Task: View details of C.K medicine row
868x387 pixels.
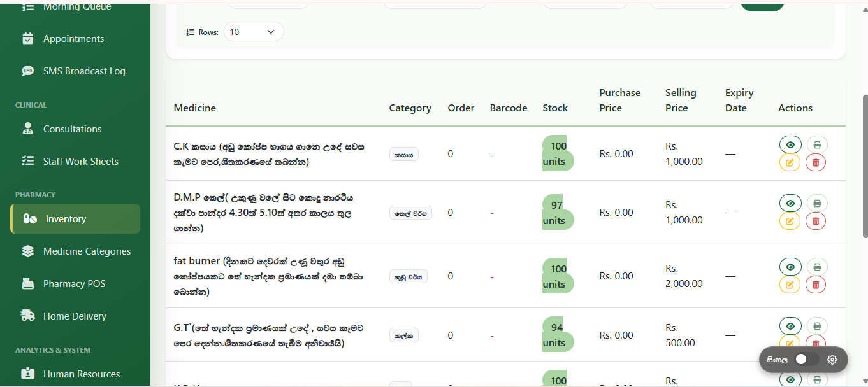Action: point(790,144)
